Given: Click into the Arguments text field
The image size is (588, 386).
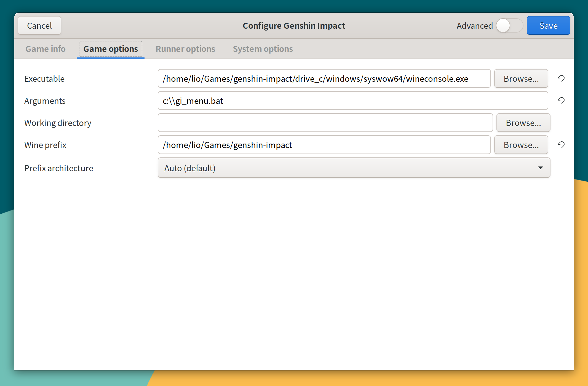Looking at the screenshot, I should click(353, 101).
